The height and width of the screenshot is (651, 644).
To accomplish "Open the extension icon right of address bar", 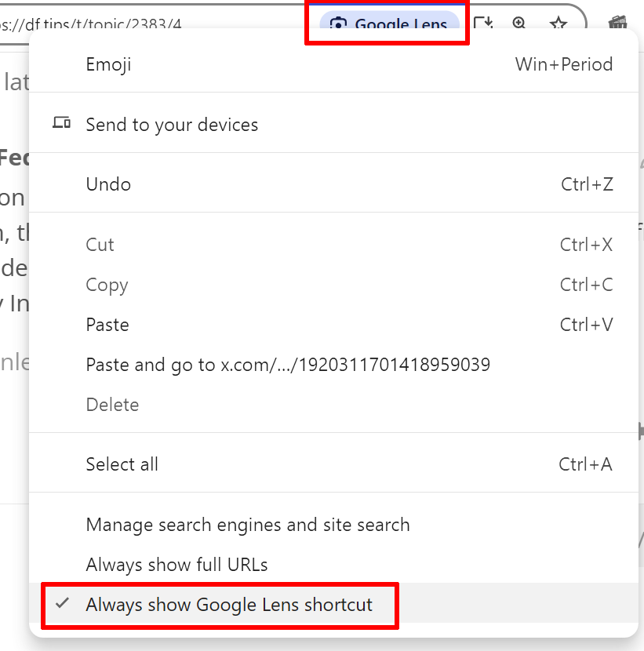I will [x=617, y=23].
